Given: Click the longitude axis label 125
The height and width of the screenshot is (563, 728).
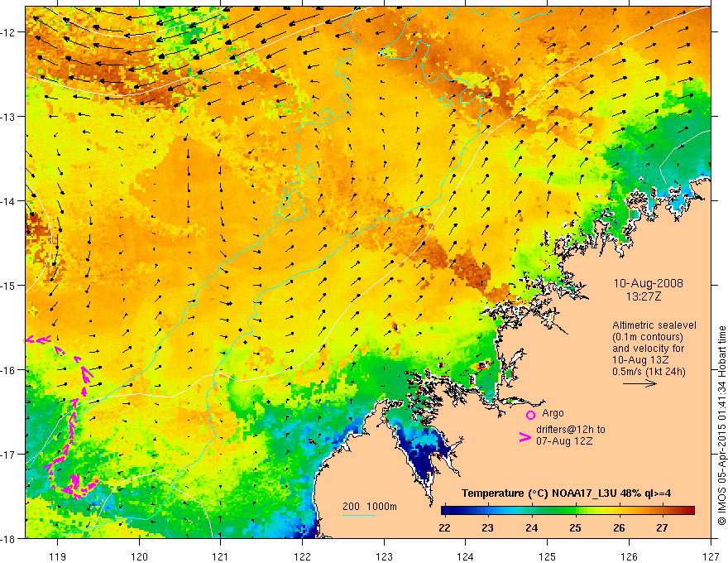Looking at the screenshot, I should tap(547, 556).
